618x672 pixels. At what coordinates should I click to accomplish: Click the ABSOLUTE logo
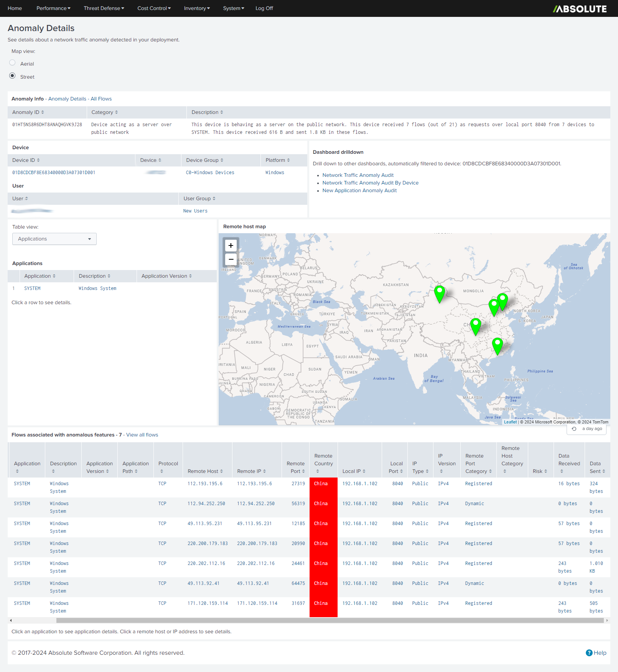tap(580, 8)
